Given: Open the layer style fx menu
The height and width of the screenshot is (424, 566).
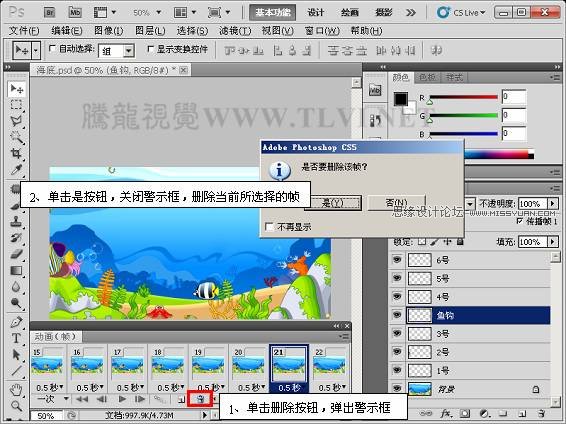Looking at the screenshot, I should point(445,414).
